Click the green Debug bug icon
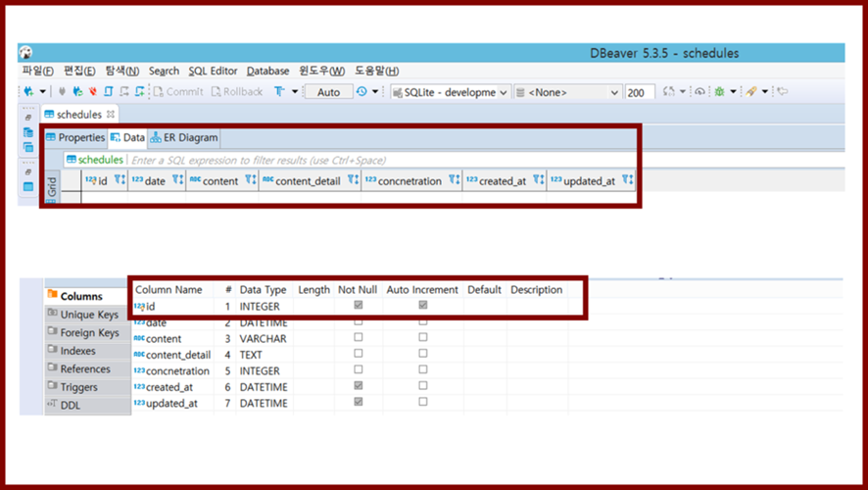 click(719, 92)
